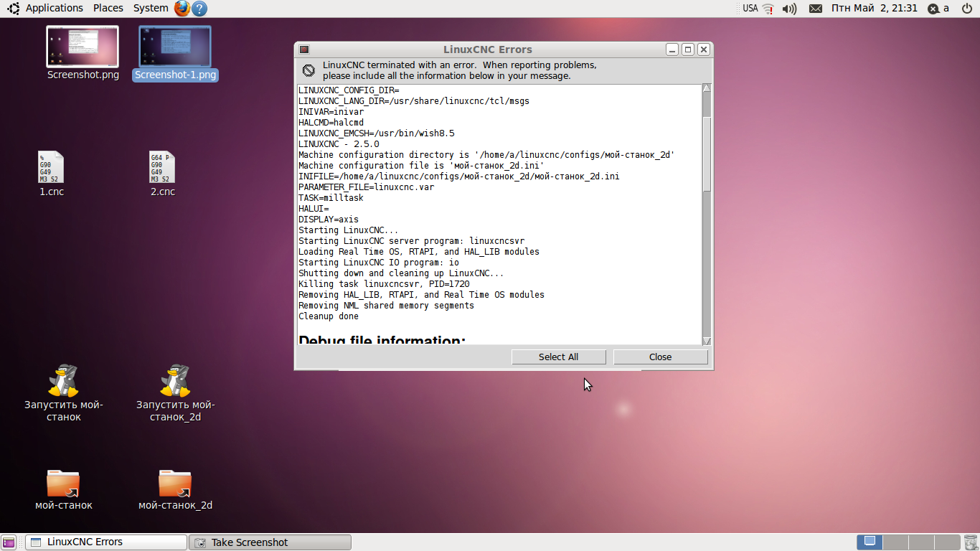This screenshot has width=980, height=551.
Task: Switch to the third workspace
Action: 920,542
